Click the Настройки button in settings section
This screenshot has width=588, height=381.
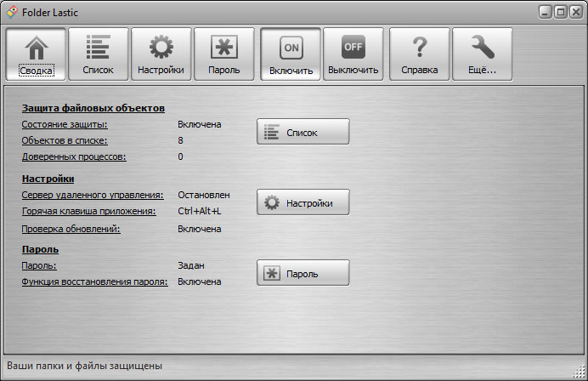(x=302, y=203)
